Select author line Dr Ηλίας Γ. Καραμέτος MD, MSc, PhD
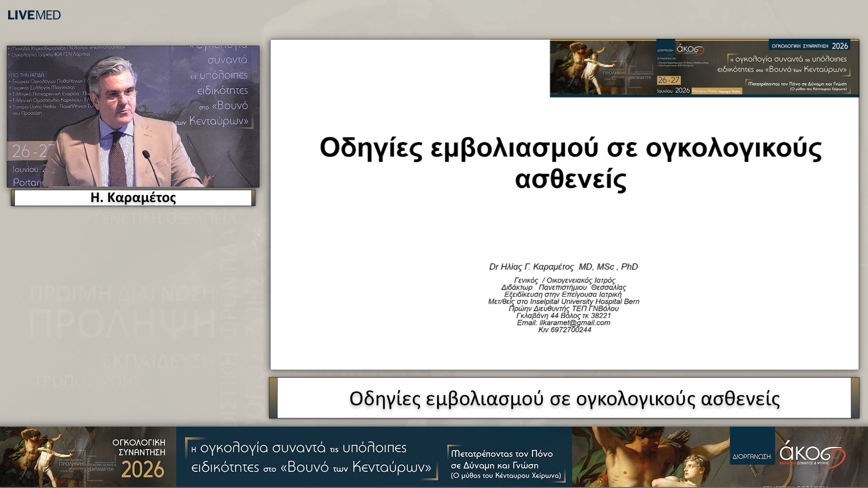This screenshot has height=488, width=868. point(563,267)
